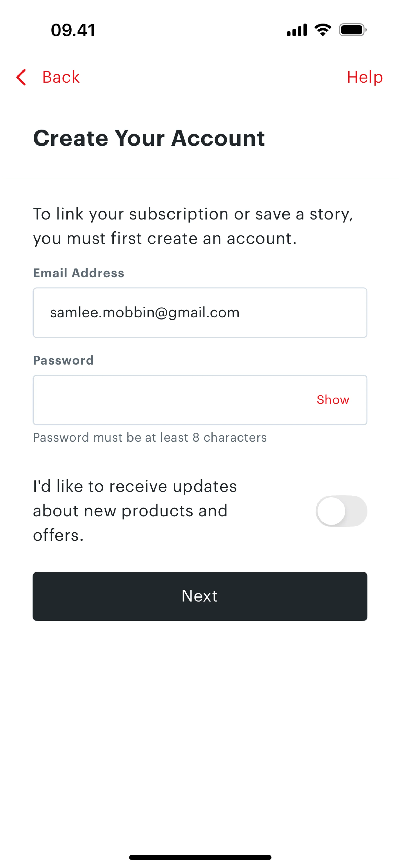Open the Help link
This screenshot has width=400, height=868.
pyautogui.click(x=365, y=77)
